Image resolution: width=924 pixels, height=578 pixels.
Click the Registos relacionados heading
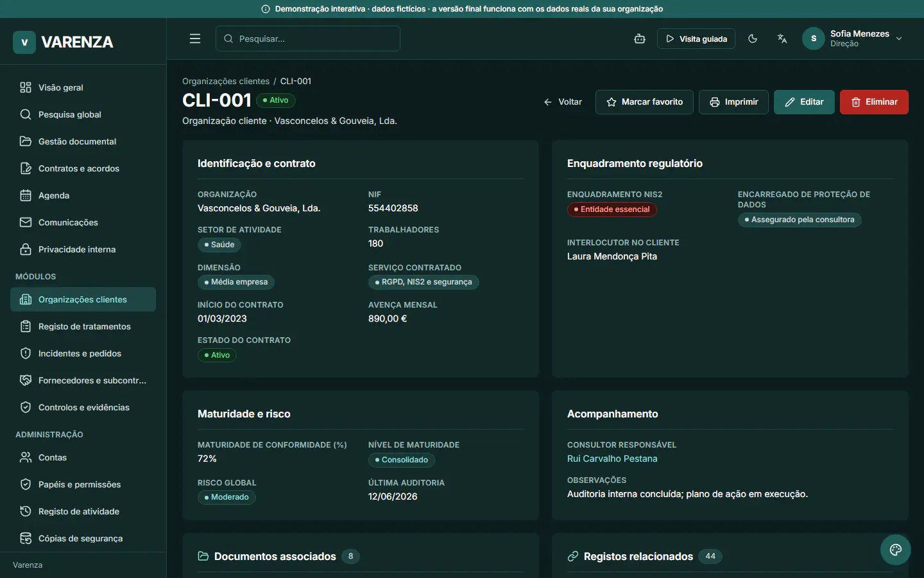click(x=638, y=556)
